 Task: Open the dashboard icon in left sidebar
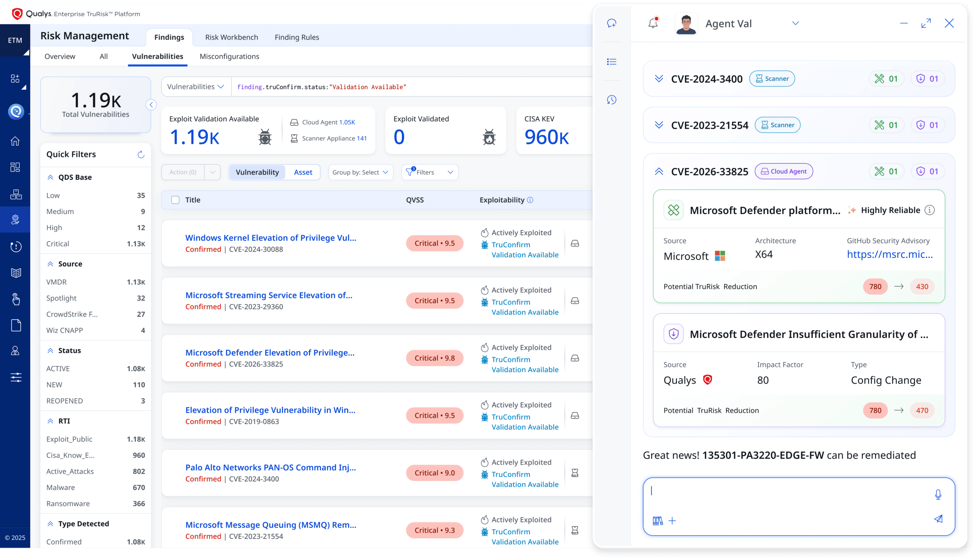(x=15, y=167)
